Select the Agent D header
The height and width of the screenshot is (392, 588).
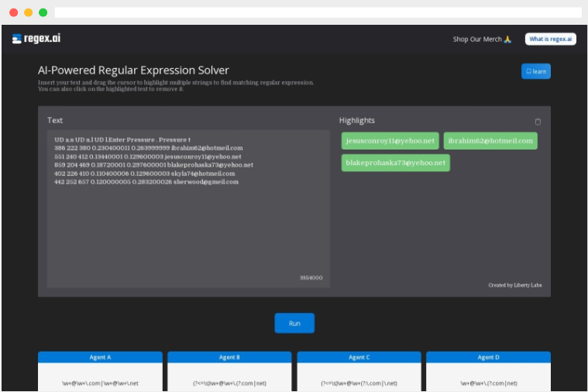tap(488, 357)
